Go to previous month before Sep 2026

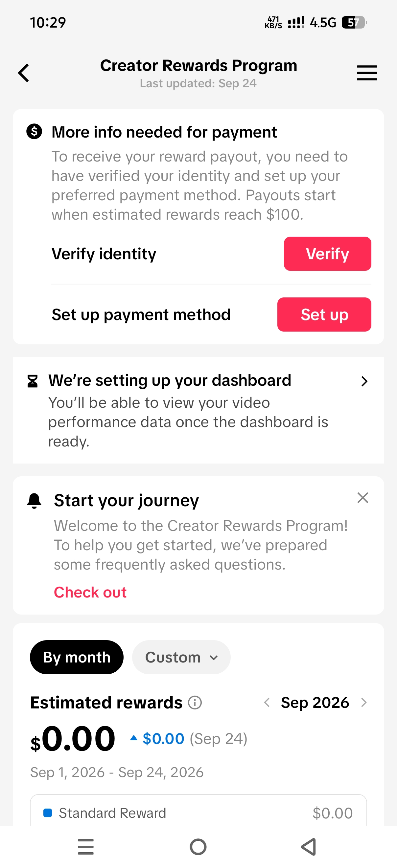267,703
